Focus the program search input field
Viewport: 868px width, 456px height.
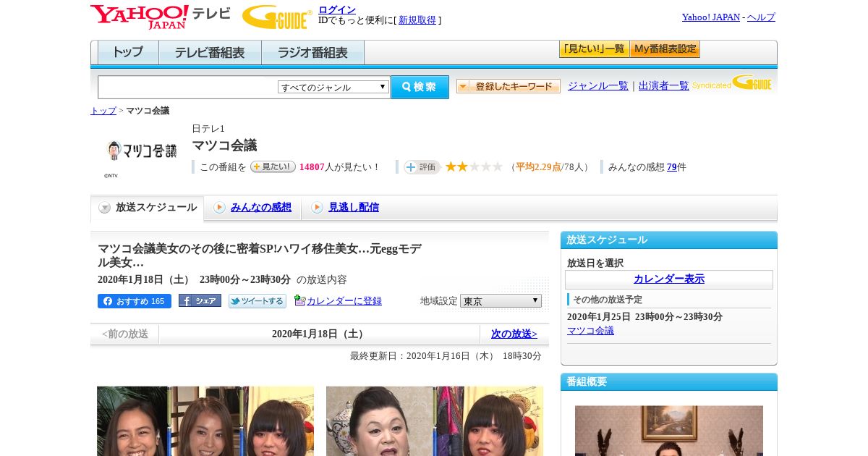(x=187, y=87)
